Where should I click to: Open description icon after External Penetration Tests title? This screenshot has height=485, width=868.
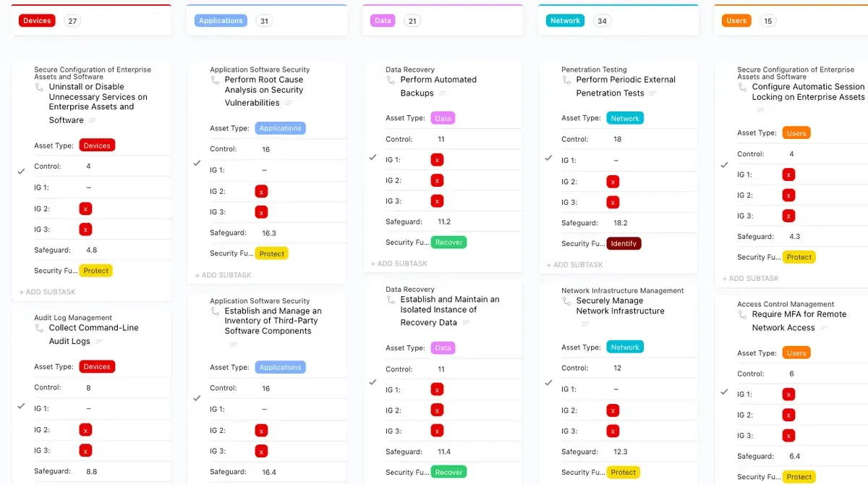point(653,93)
